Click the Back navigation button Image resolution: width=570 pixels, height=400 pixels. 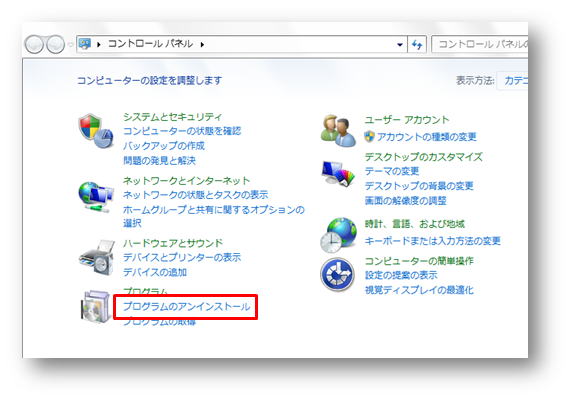(34, 44)
